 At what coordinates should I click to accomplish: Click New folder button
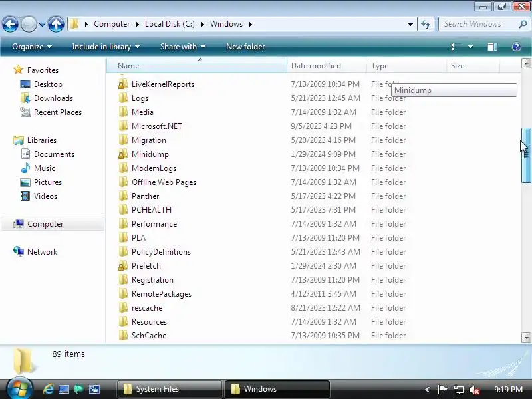click(x=245, y=47)
